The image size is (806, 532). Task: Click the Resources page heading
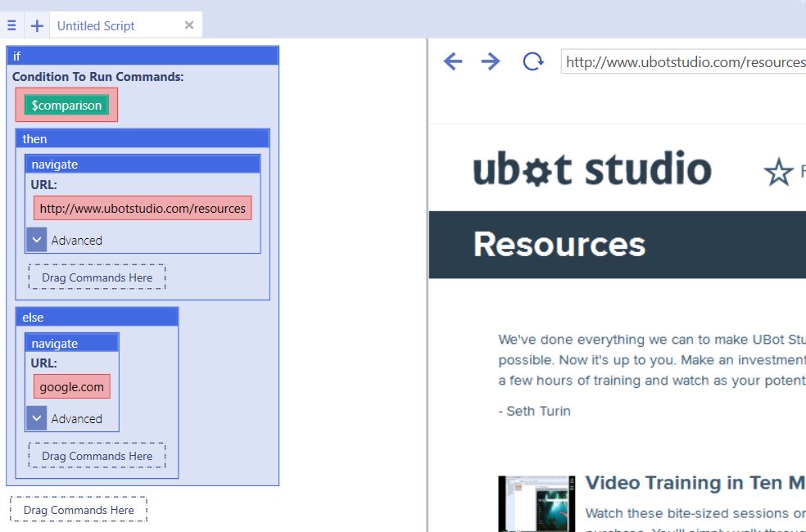click(559, 245)
